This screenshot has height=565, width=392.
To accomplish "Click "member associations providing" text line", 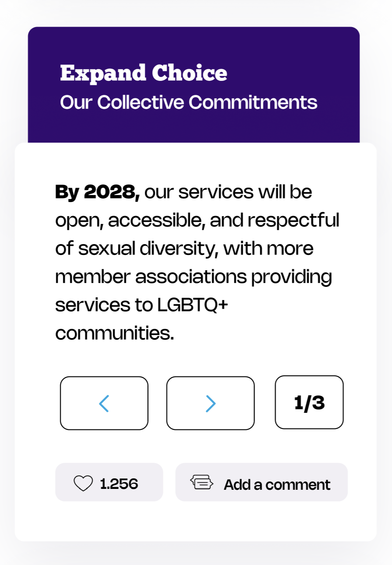I will point(193,277).
